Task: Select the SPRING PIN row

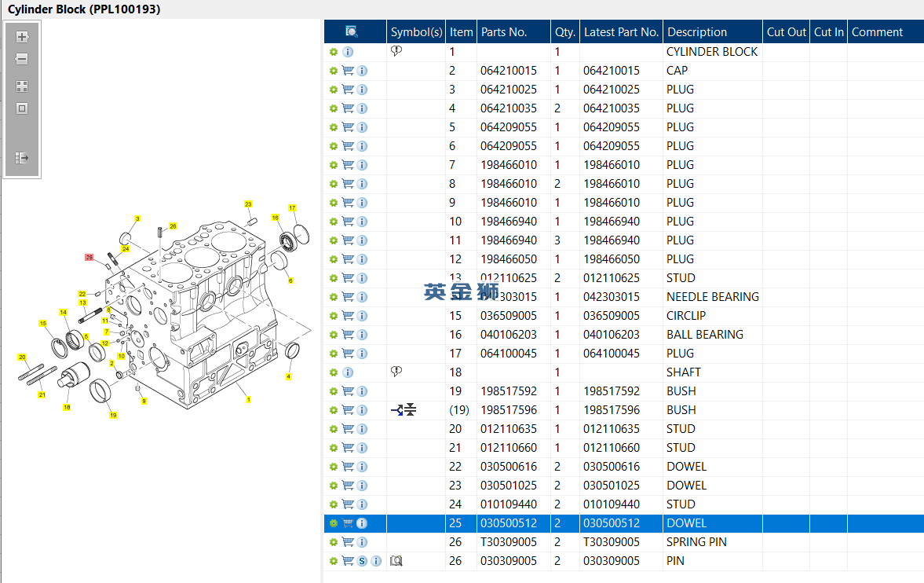Action: [x=696, y=542]
